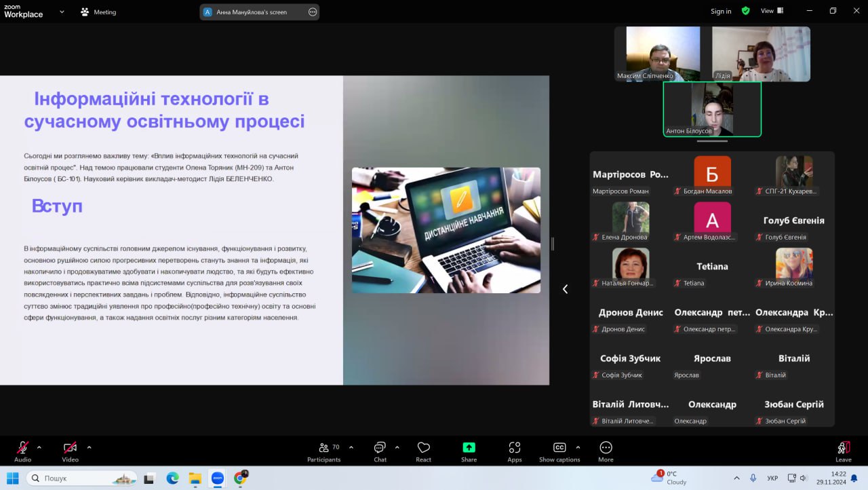Click the Голуб Євгенія participant tile
The height and width of the screenshot is (490, 868).
click(x=794, y=222)
